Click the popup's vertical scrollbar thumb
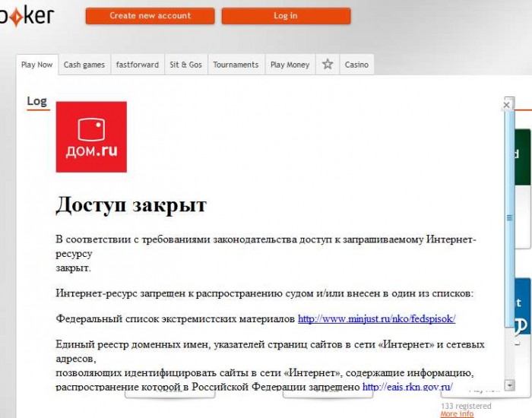 (510, 217)
